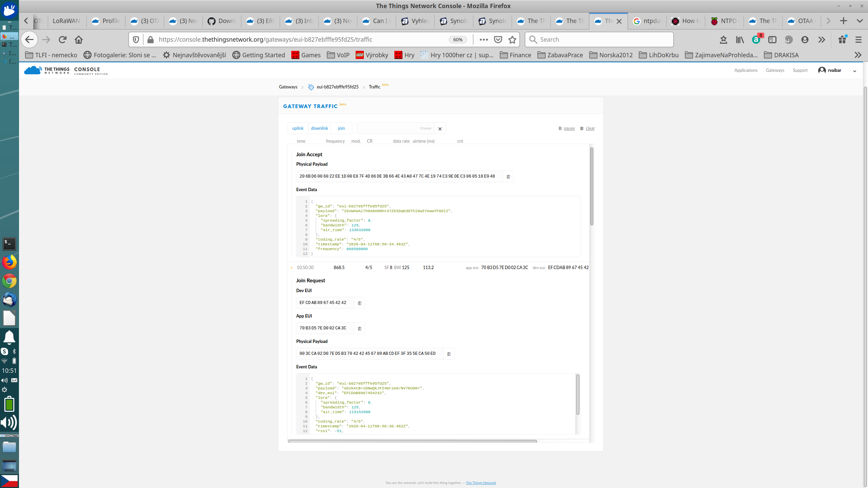Screen dimensions: 868x488
Task: Click The Things Network cloud logo
Action: pyautogui.click(x=33, y=70)
